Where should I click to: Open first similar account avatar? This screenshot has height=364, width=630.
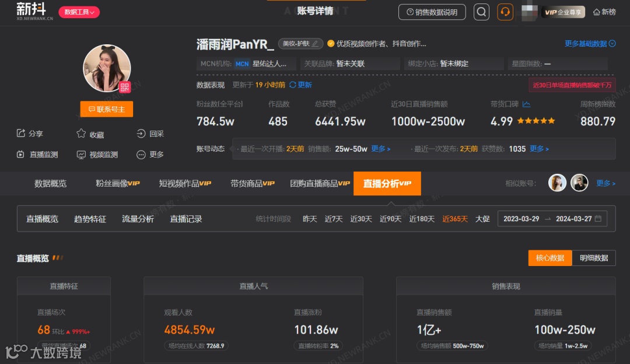(x=557, y=183)
